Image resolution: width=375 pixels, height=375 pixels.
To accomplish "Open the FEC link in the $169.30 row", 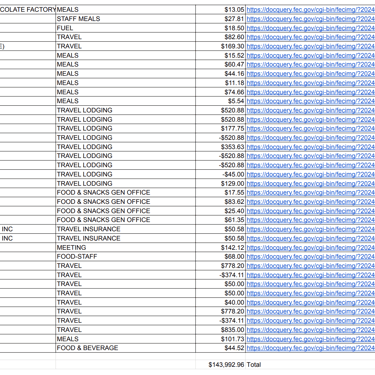I will 310,46.
